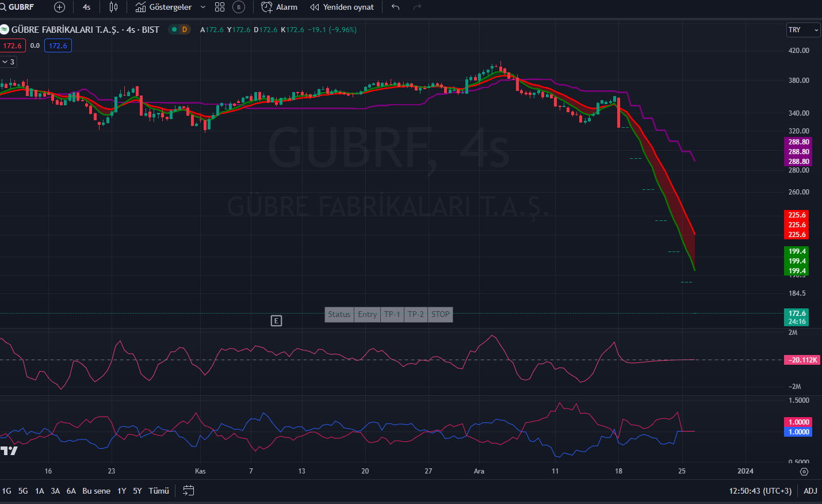Toggle the ADJ data adjustment setting
Viewport: 822px width, 504px height.
point(809,491)
